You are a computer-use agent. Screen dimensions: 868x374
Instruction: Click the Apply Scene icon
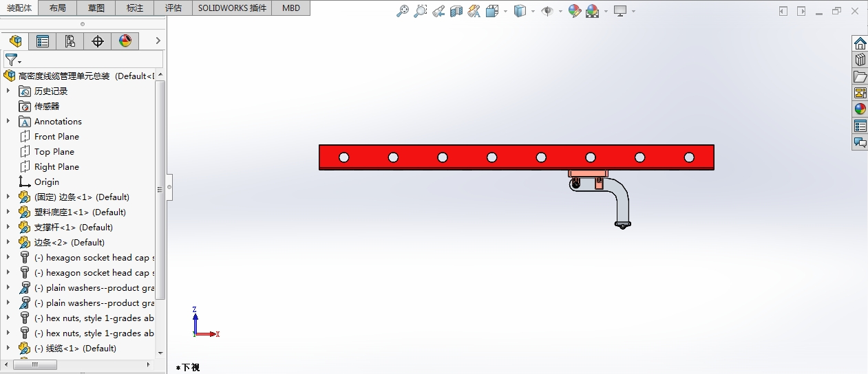(593, 11)
